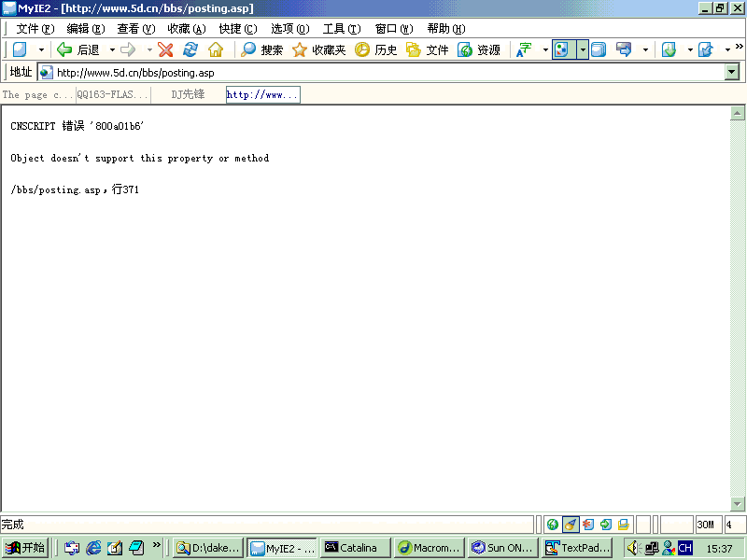Screen dimensions: 747x560
Task: Refresh the page with the refresh icon
Action: [190, 49]
